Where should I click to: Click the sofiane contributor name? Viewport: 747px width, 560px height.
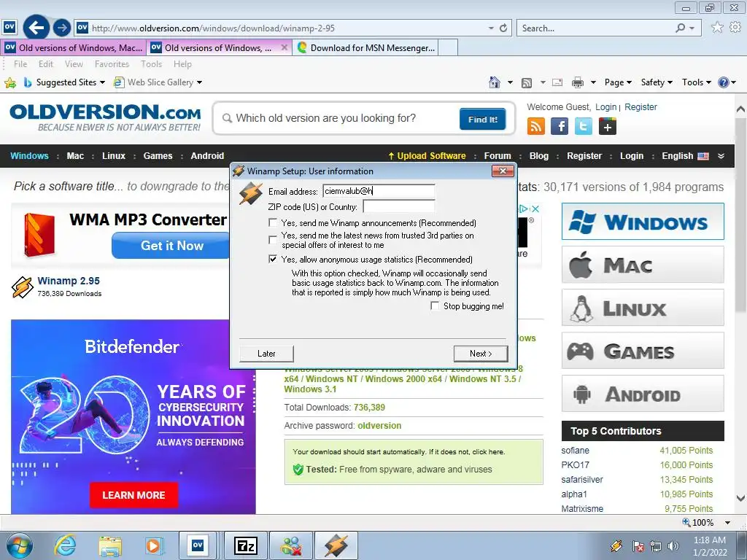tap(575, 451)
